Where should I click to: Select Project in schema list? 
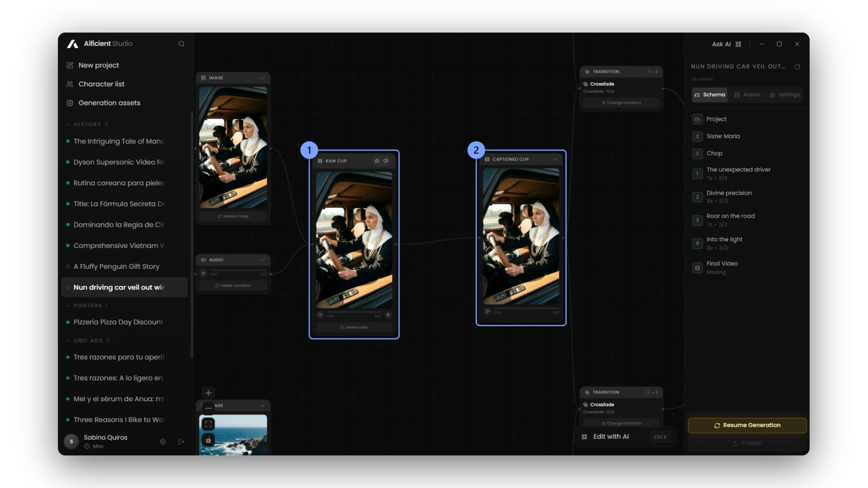[x=747, y=119]
